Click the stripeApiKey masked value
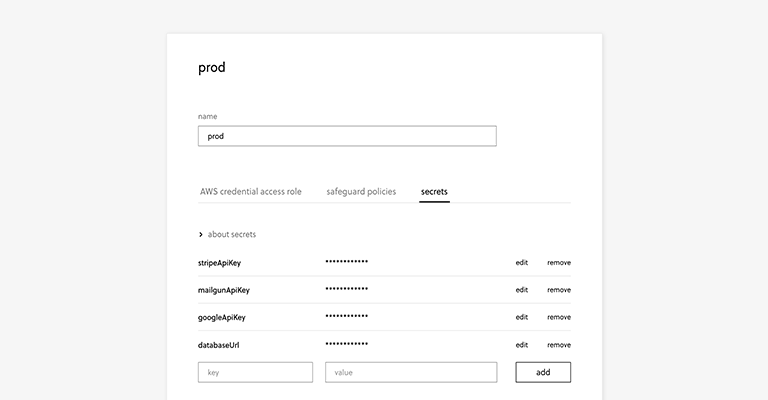Image resolution: width=768 pixels, height=400 pixels. [346, 262]
